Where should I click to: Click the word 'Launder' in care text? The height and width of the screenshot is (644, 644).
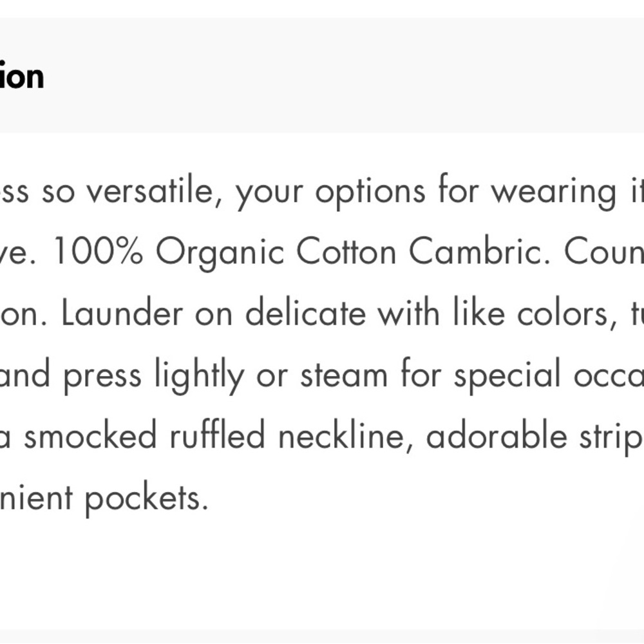(x=122, y=314)
